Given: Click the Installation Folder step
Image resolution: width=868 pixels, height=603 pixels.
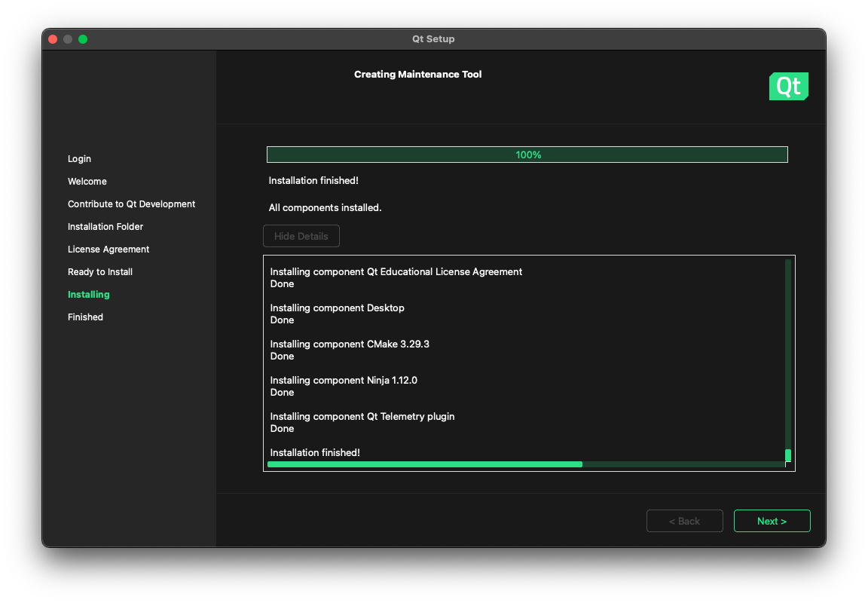Looking at the screenshot, I should pos(105,227).
